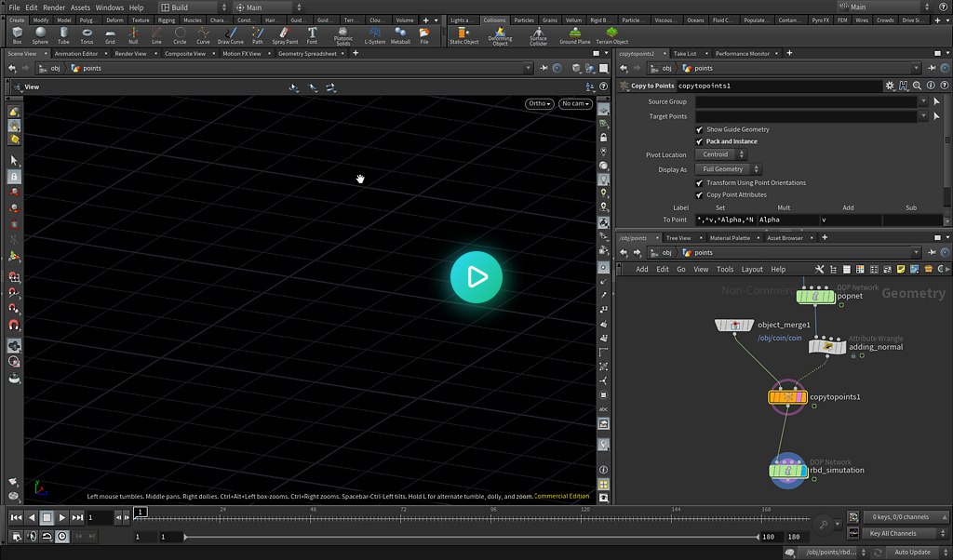Screen dimensions: 953x560
Task: Select the Spray Paint tool
Action: point(285,35)
